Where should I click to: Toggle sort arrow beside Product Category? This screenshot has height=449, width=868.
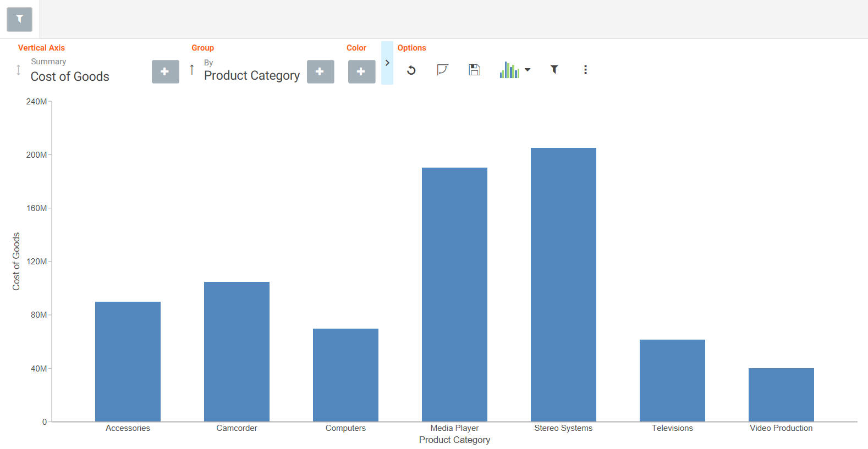pos(192,70)
